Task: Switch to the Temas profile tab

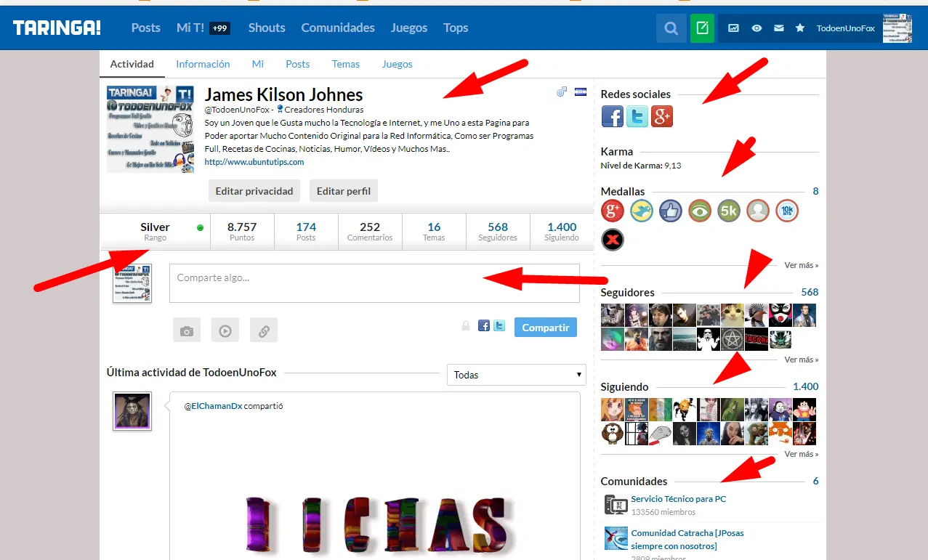Action: pos(346,64)
